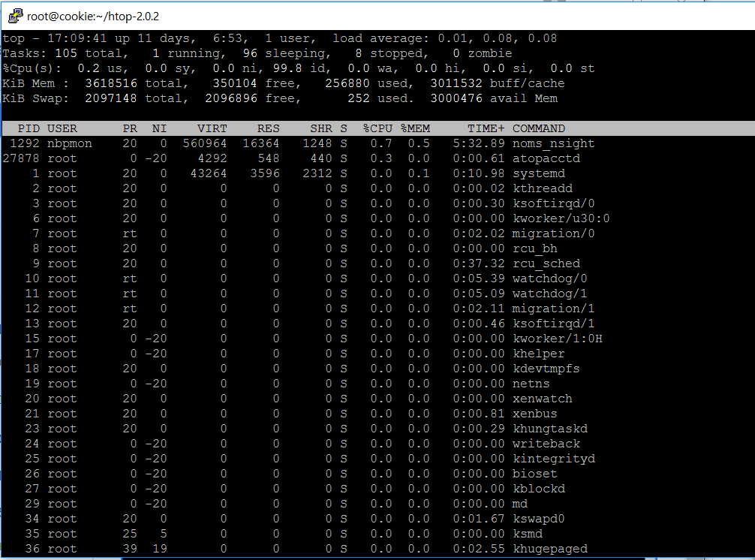Image resolution: width=755 pixels, height=560 pixels.
Task: Click the kthreadd command name
Action: coord(542,188)
